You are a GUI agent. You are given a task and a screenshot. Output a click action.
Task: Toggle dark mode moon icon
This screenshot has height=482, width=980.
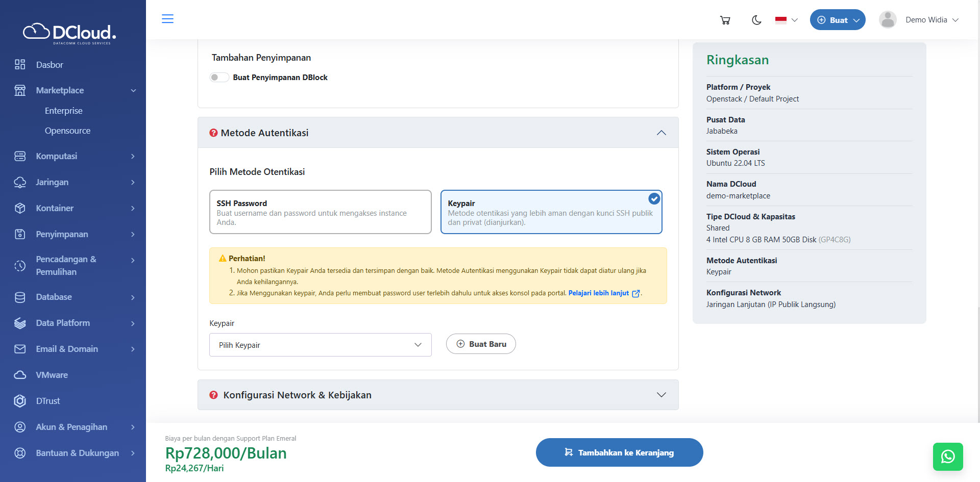tap(756, 20)
